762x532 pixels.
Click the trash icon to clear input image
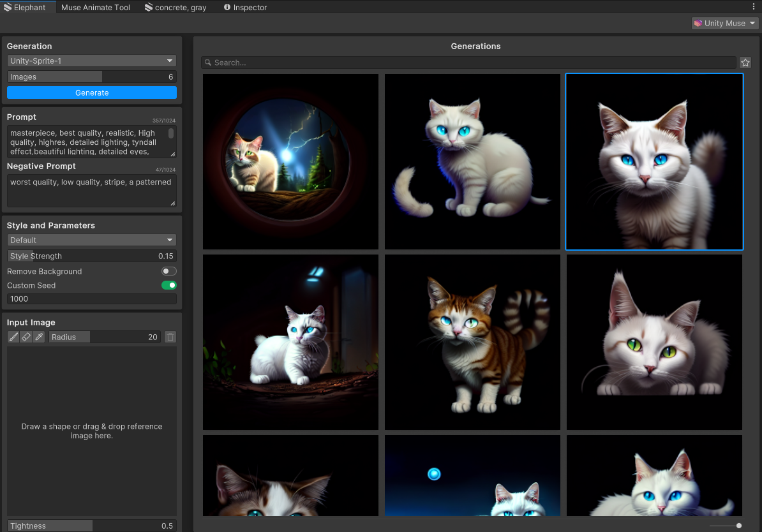coord(170,337)
